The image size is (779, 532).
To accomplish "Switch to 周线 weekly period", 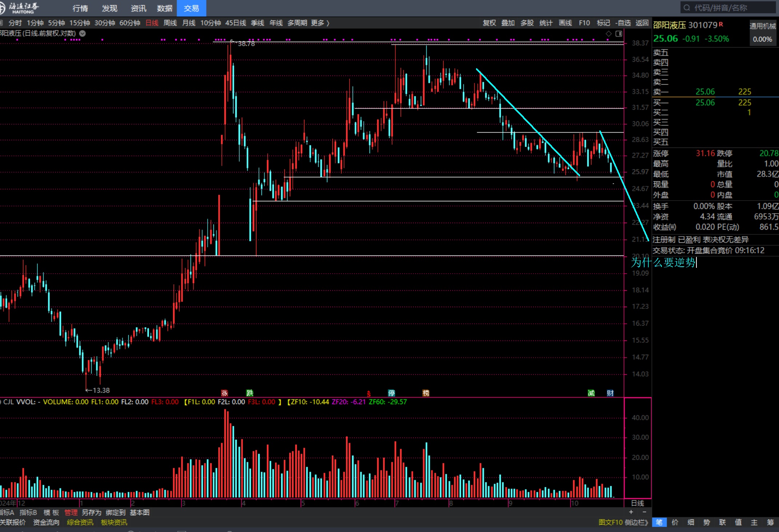I will (x=170, y=23).
